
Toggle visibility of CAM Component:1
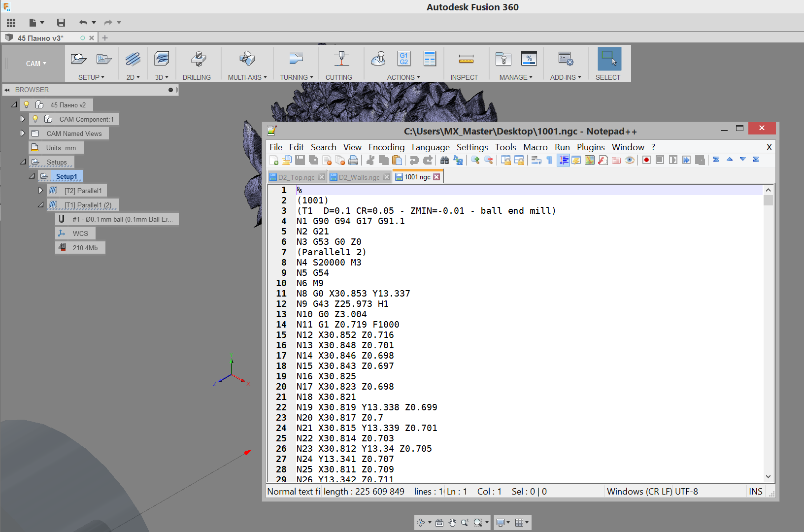pos(35,119)
